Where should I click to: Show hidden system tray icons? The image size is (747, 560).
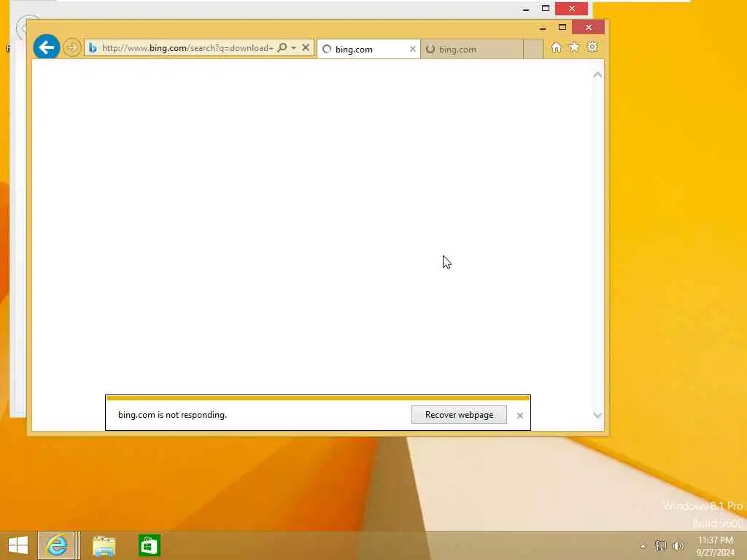(x=643, y=546)
